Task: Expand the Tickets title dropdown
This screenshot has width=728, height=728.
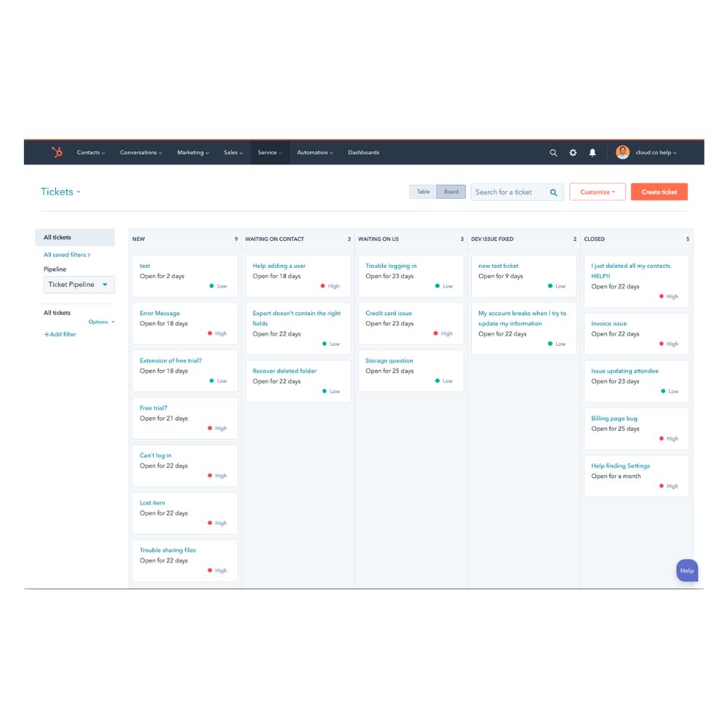Action: tap(60, 191)
